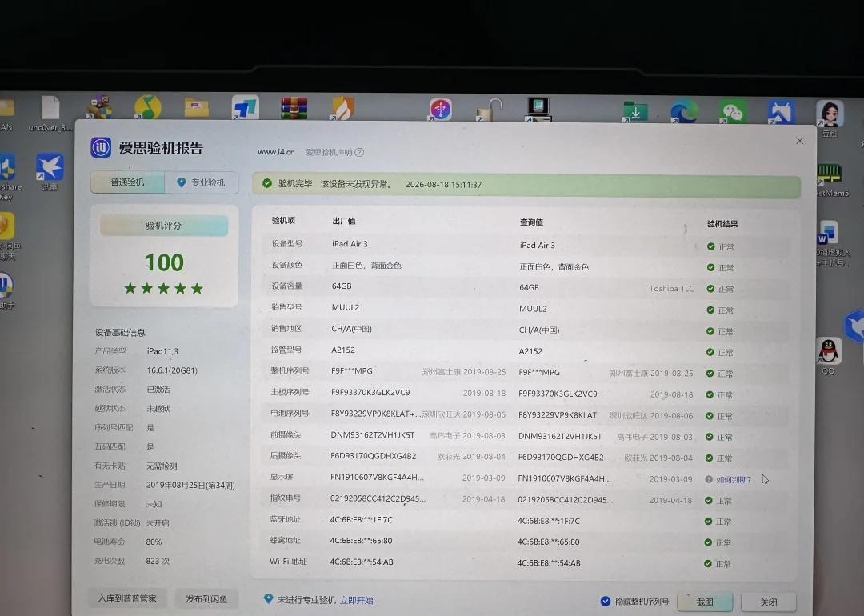This screenshot has height=616, width=864.
Task: Click A2152 factory value in 监管型号 row
Action: 343,350
